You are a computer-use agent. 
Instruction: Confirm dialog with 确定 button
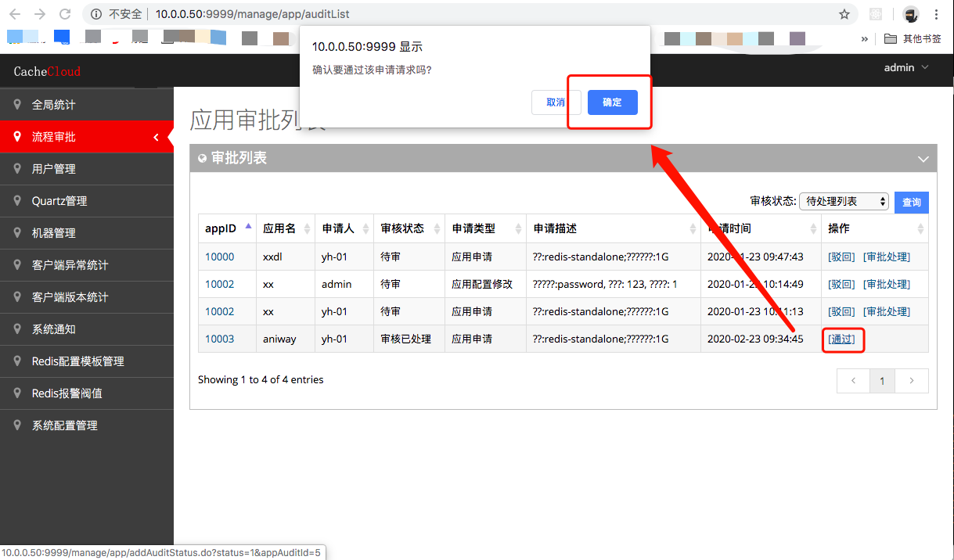pyautogui.click(x=612, y=102)
